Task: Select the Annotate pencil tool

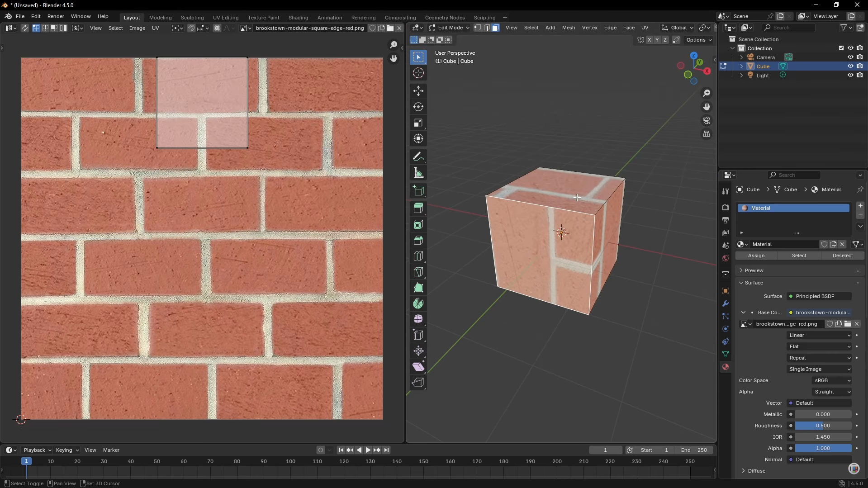Action: point(418,157)
